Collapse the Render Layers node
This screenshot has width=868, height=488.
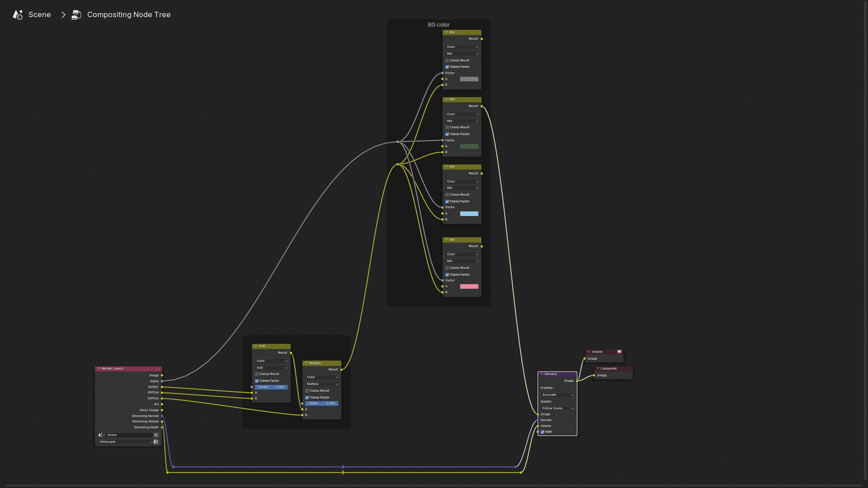pos(99,369)
